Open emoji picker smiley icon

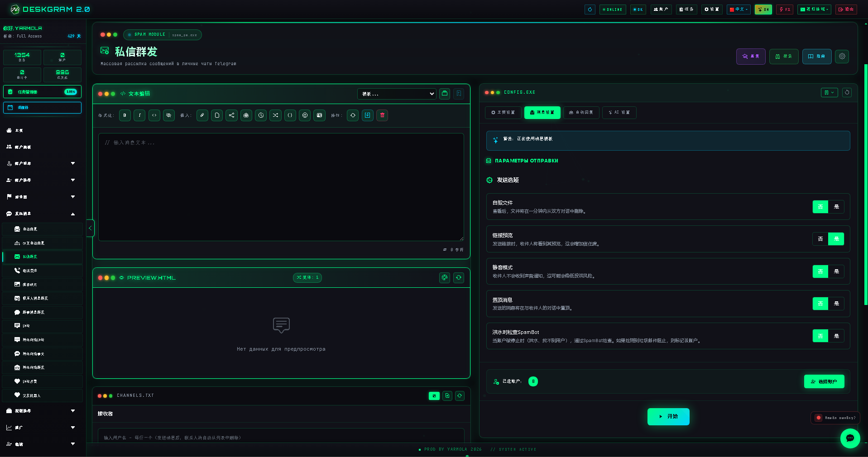305,115
